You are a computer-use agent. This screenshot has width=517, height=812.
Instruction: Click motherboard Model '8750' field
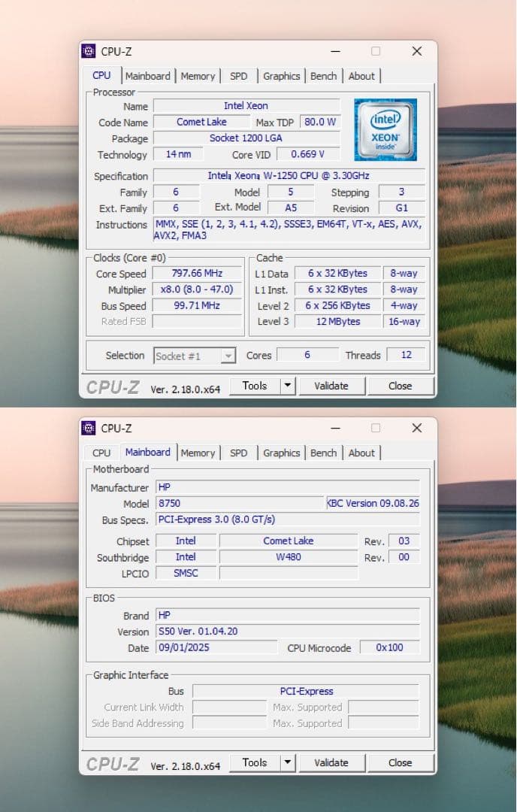240,503
